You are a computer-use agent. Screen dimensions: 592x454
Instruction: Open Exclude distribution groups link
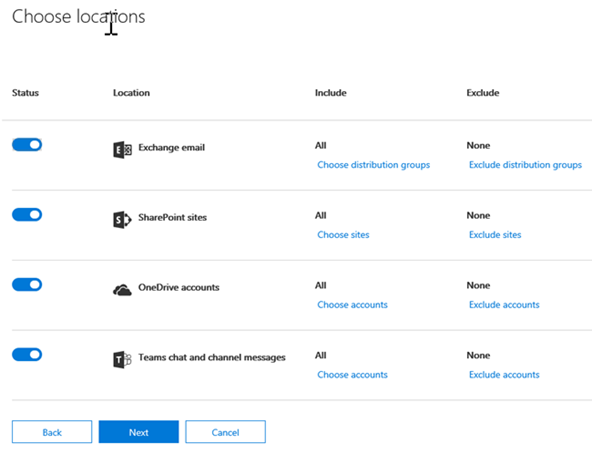click(525, 165)
